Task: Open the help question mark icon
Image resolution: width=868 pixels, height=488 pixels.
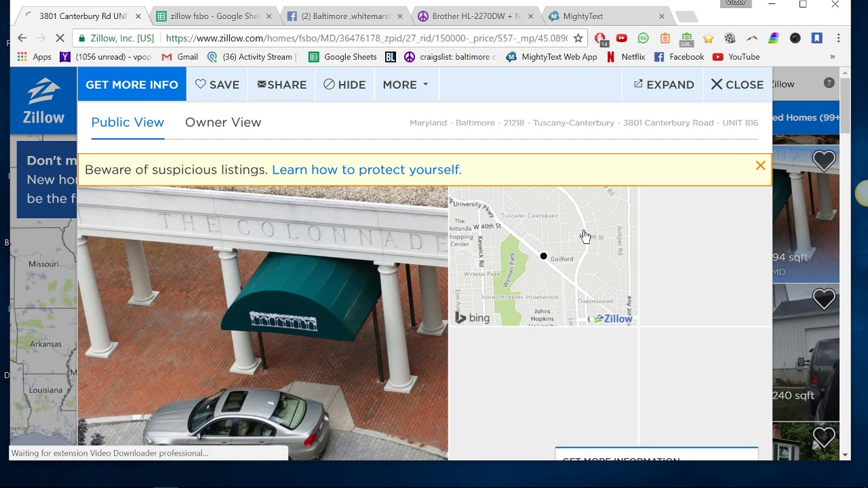Action: [x=829, y=83]
